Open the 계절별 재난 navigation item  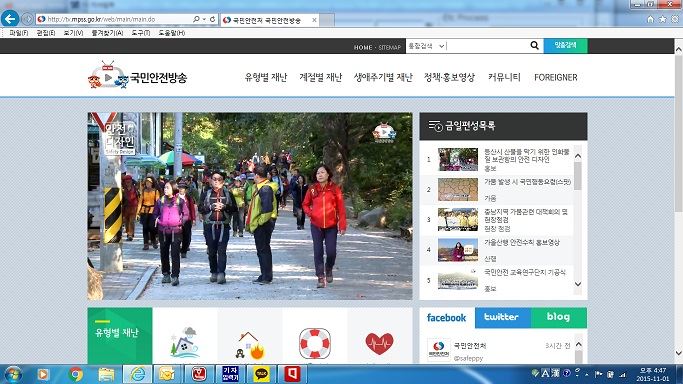[x=321, y=77]
